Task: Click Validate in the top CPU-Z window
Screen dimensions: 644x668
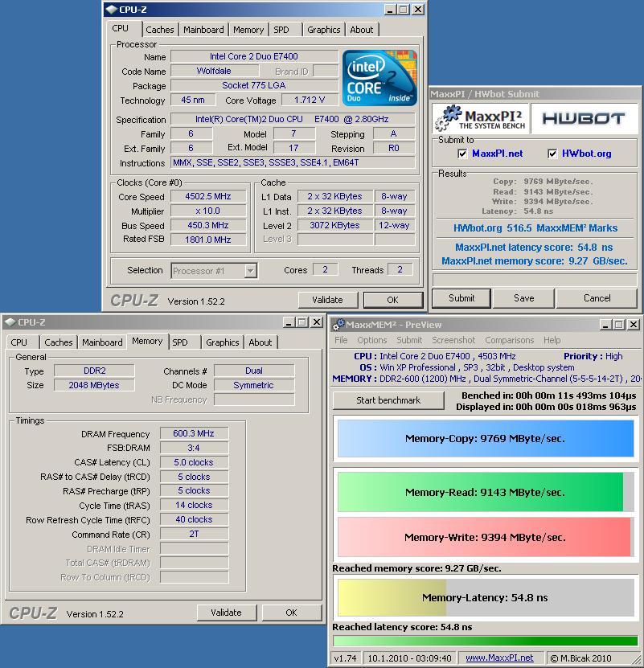Action: 327,300
